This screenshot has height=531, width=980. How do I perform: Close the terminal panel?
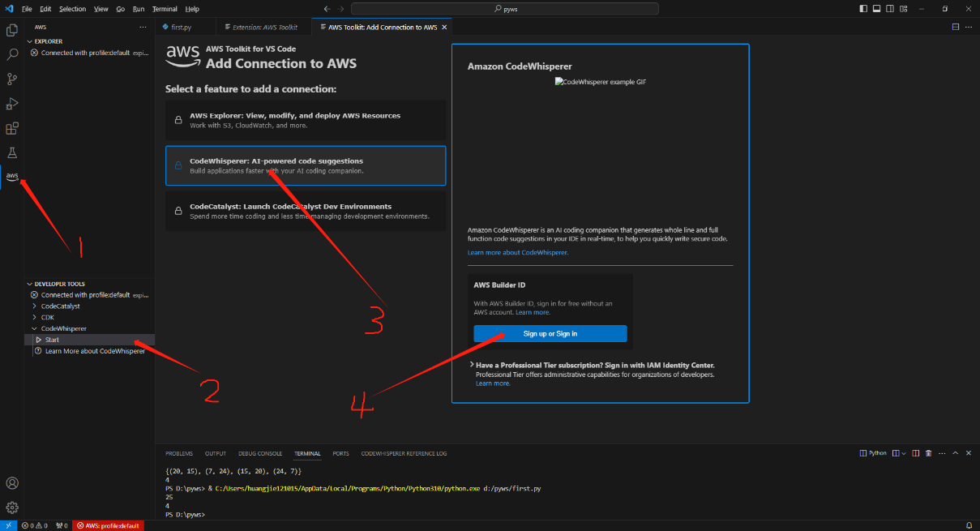(968, 453)
